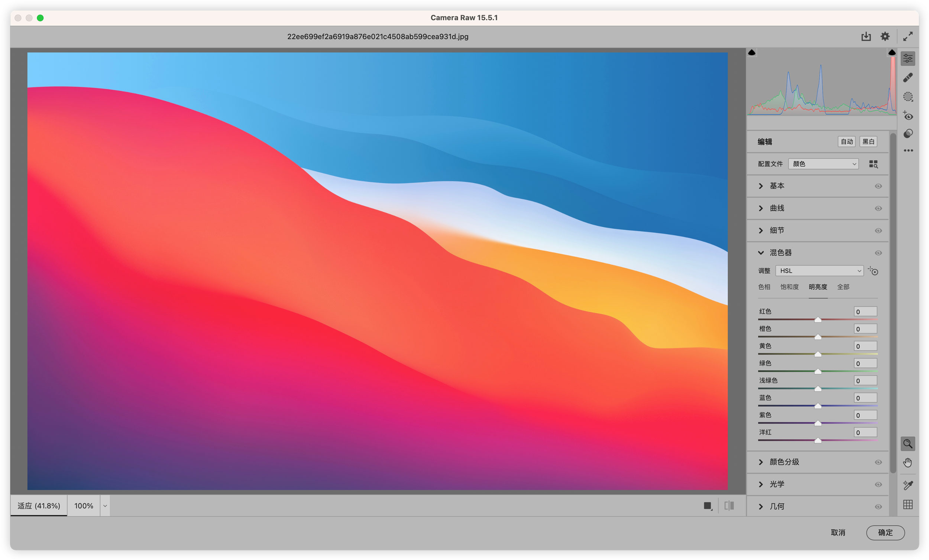
Task: Open the 调整 HSL dropdown
Action: tap(819, 271)
